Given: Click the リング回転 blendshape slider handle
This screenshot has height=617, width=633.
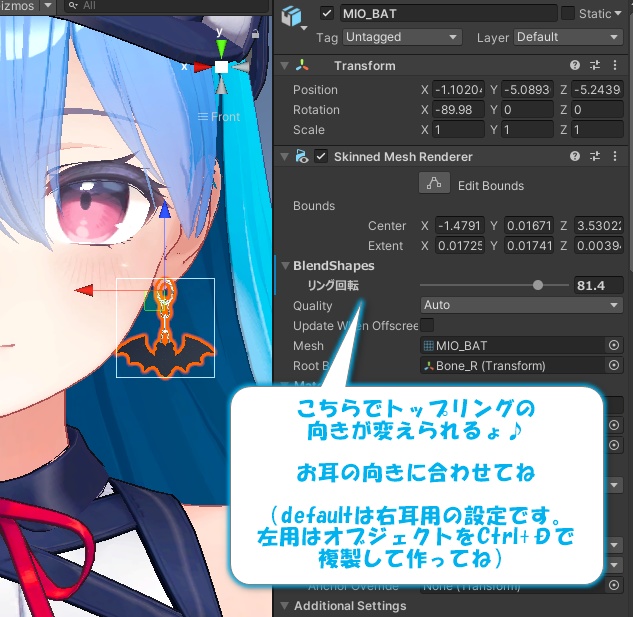Looking at the screenshot, I should [x=538, y=285].
